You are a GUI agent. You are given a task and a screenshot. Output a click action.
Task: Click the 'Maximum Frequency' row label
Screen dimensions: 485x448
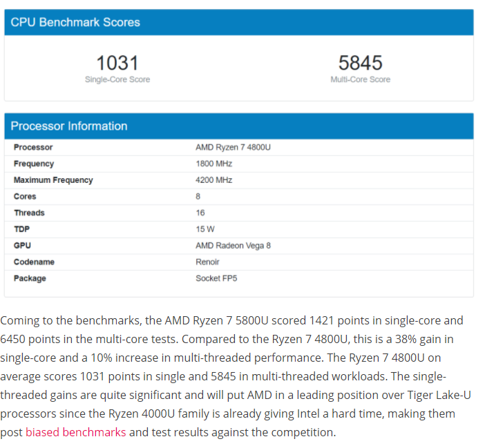(53, 180)
